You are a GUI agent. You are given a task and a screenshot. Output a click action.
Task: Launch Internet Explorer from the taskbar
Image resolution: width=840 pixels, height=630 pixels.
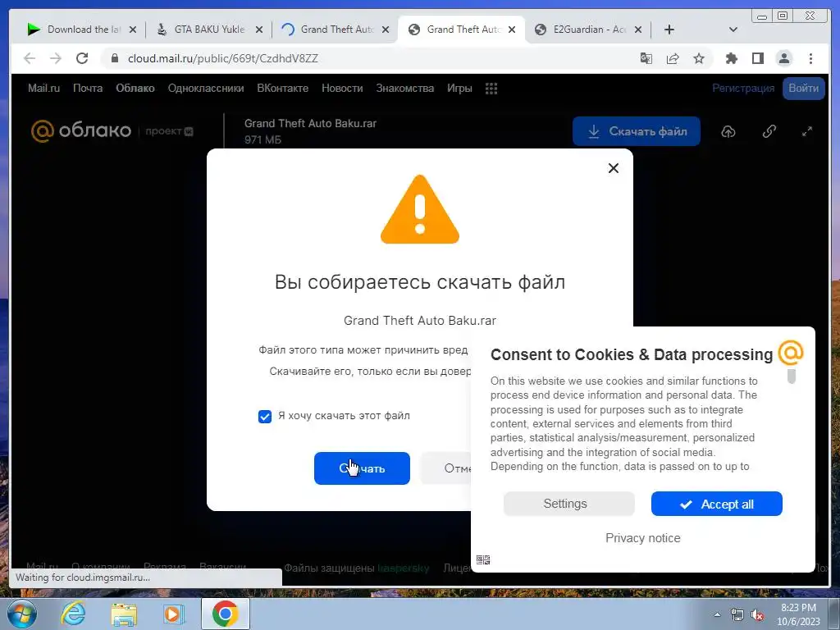click(x=73, y=614)
